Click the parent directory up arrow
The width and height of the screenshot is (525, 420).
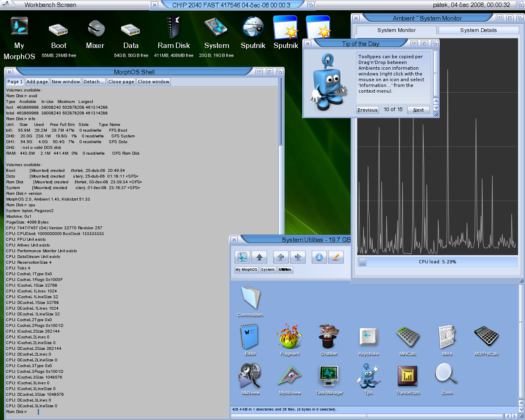(259, 257)
